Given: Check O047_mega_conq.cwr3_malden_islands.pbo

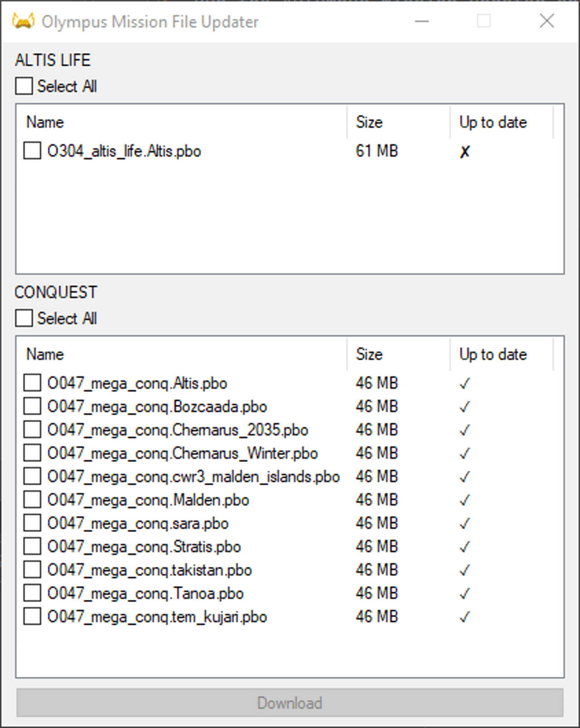Looking at the screenshot, I should (32, 476).
